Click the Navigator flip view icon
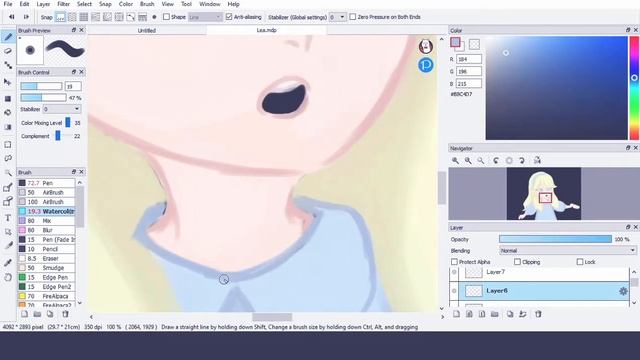Viewport: 640px width, 360px height. click(537, 160)
